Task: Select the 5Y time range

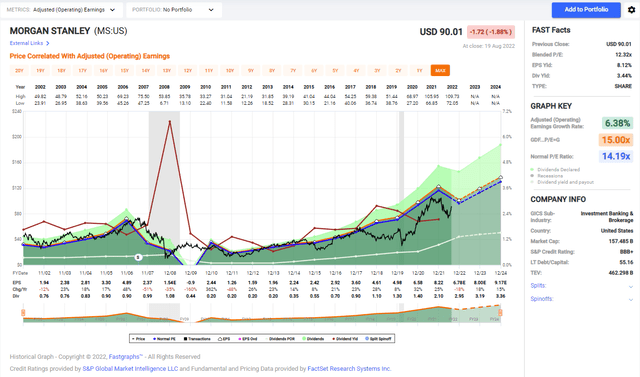Action: tap(335, 71)
